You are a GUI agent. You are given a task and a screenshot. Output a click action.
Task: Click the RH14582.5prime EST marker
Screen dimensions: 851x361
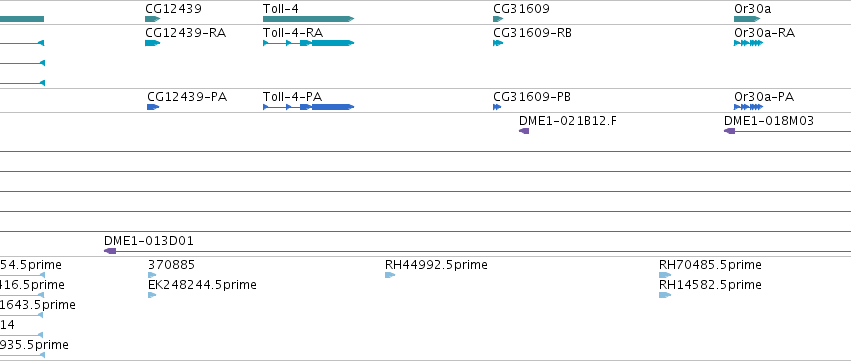coord(665,295)
